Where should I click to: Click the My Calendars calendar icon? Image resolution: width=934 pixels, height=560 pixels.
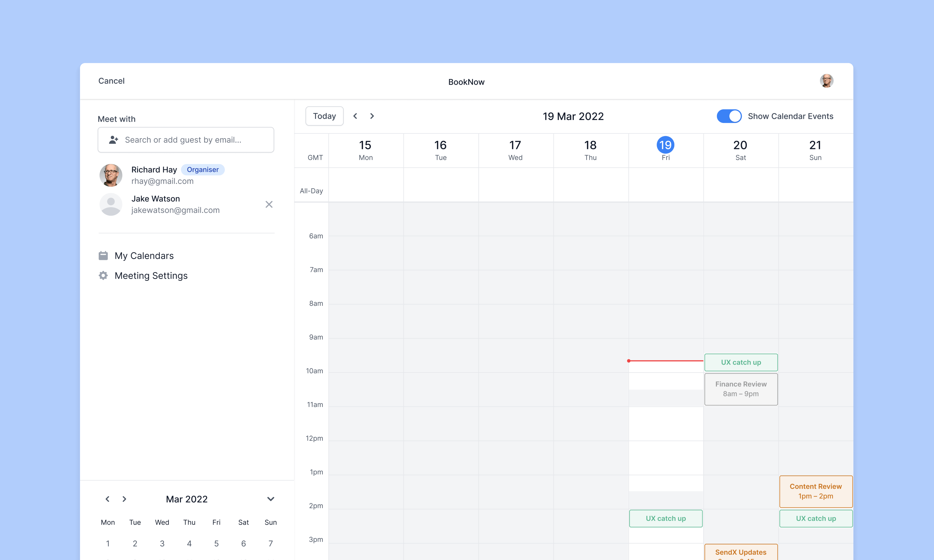click(x=103, y=255)
